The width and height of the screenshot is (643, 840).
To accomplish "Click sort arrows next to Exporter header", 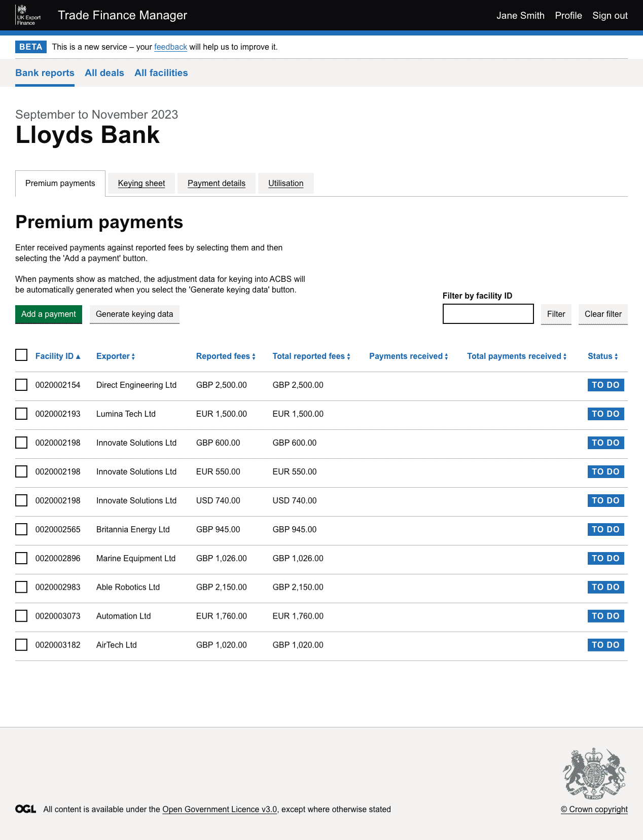I will tap(133, 356).
